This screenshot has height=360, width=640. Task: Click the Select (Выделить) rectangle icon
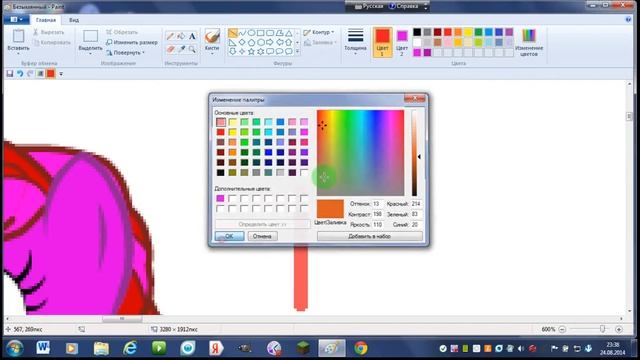click(90, 36)
